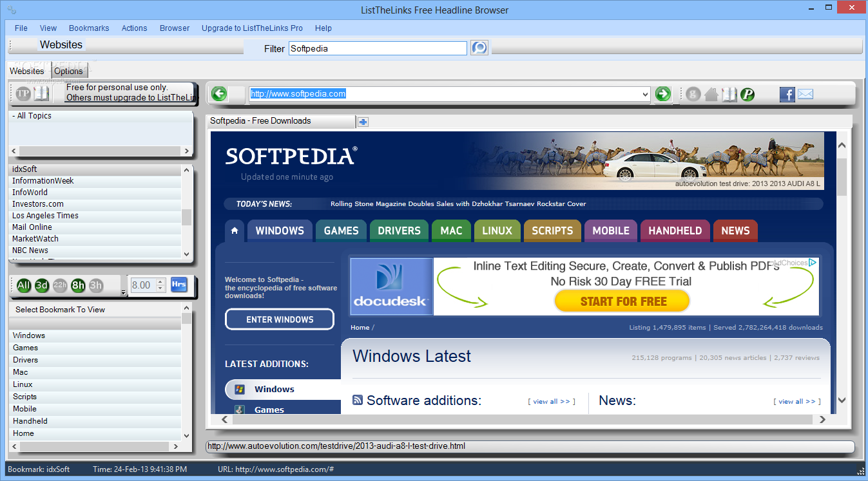Click the AdChoices icon in the docudesk ad

pyautogui.click(x=813, y=262)
